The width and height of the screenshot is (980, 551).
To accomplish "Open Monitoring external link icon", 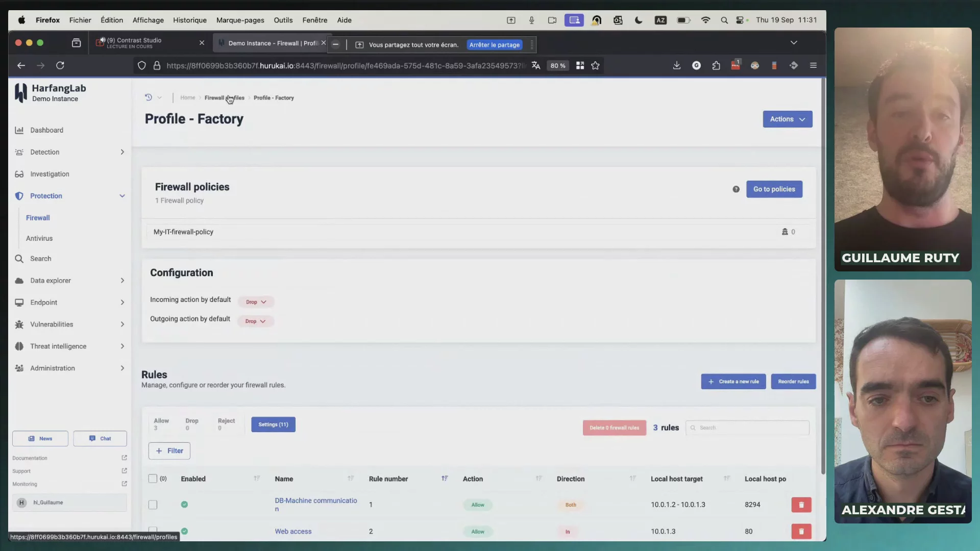I will point(124,484).
